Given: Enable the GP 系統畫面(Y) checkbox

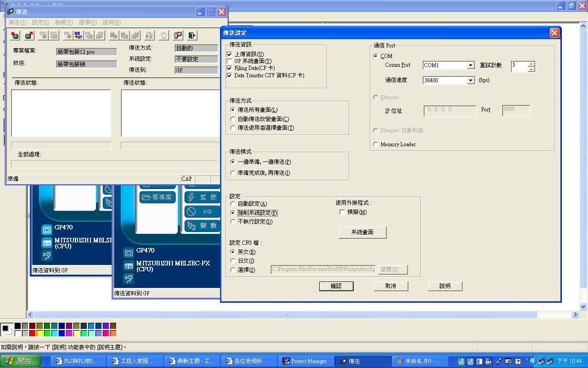Looking at the screenshot, I should (230, 61).
